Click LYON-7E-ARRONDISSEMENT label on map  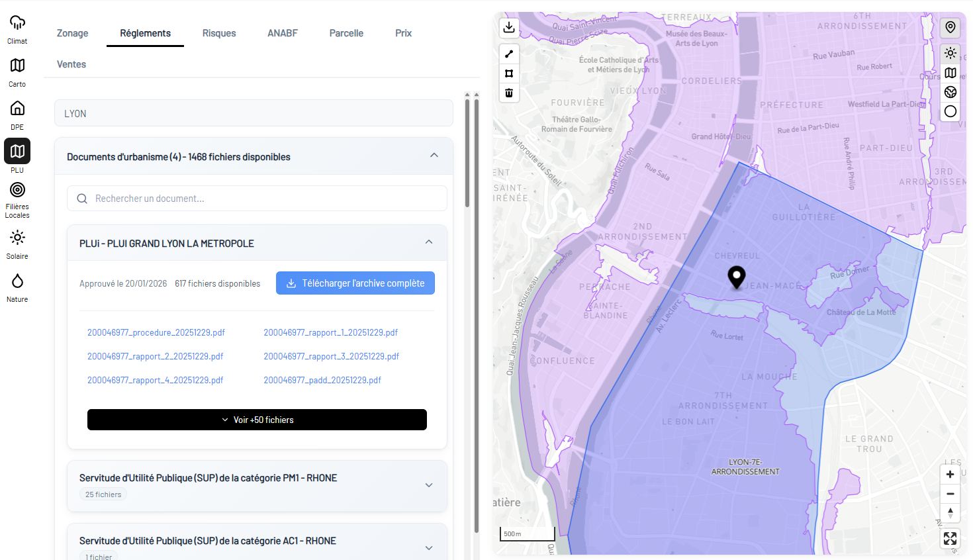745,467
